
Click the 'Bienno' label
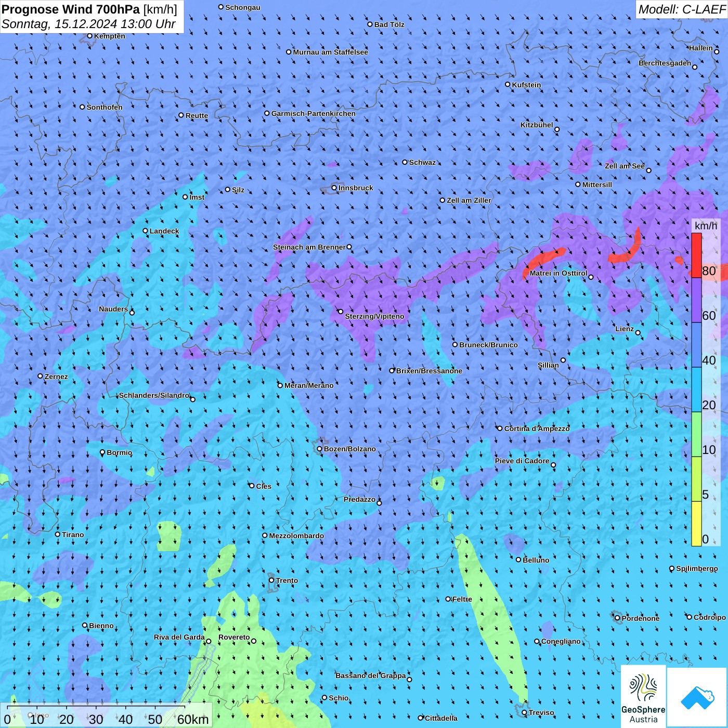tap(101, 626)
